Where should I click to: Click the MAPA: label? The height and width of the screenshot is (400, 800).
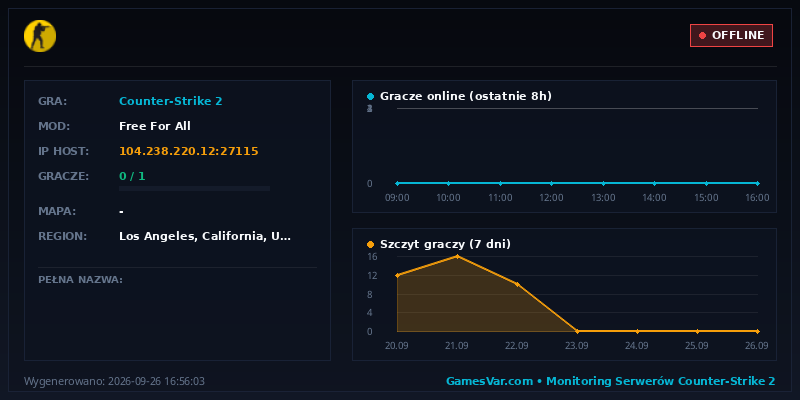coord(57,211)
